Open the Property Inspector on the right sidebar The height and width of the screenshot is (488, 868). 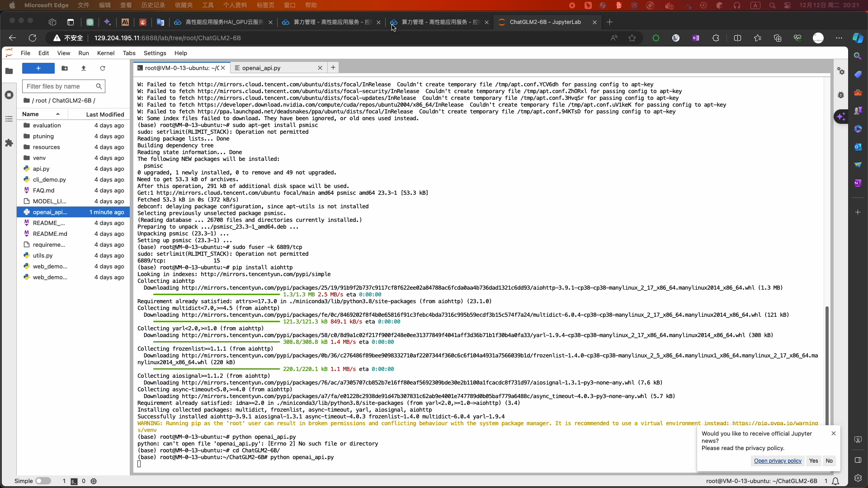pos(841,71)
